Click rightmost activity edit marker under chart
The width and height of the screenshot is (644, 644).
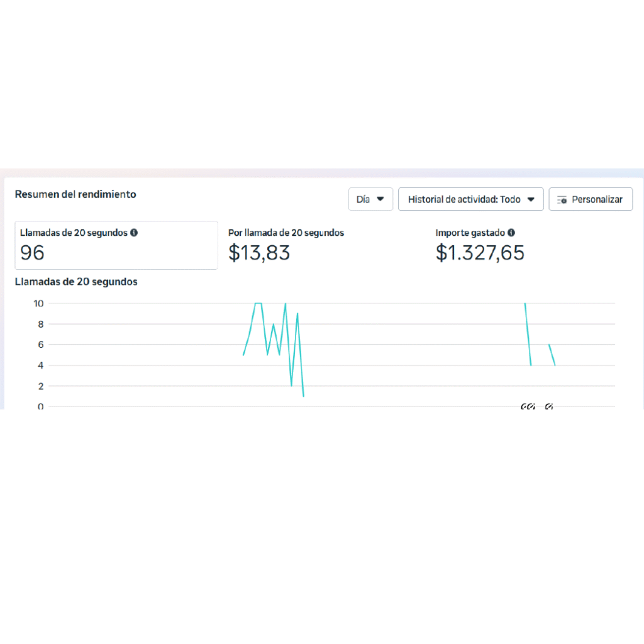click(549, 407)
